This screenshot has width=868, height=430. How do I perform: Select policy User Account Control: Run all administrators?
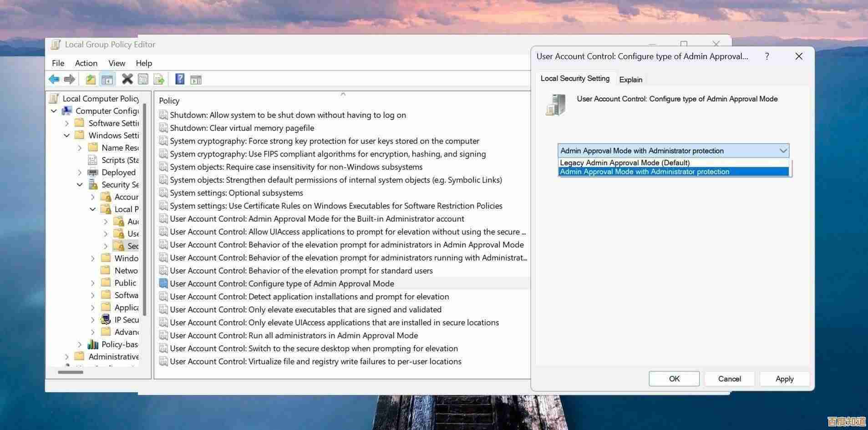[293, 335]
